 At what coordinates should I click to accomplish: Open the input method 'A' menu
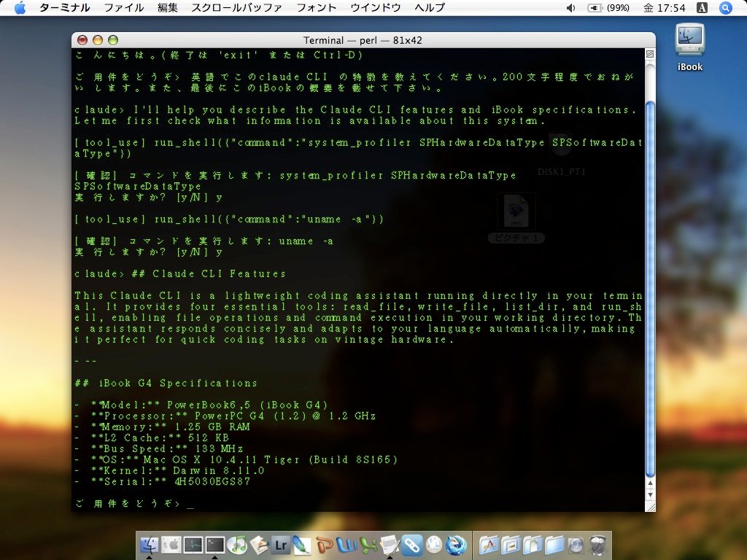(x=703, y=7)
